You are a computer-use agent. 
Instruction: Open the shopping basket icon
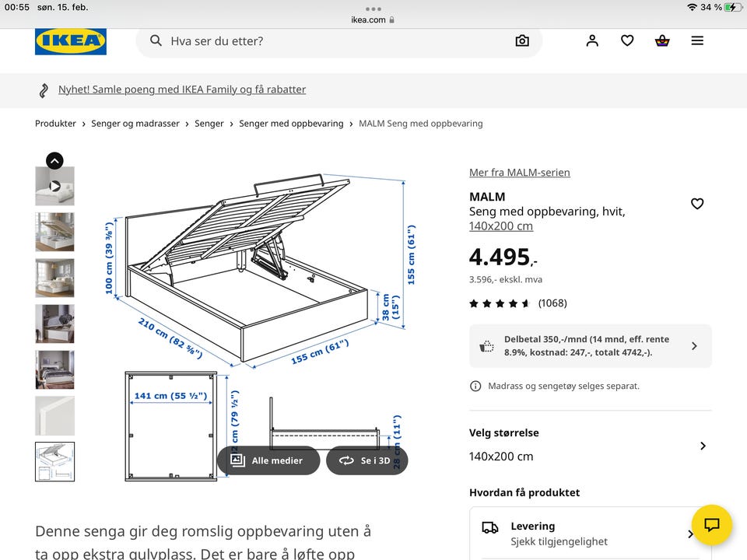point(662,41)
